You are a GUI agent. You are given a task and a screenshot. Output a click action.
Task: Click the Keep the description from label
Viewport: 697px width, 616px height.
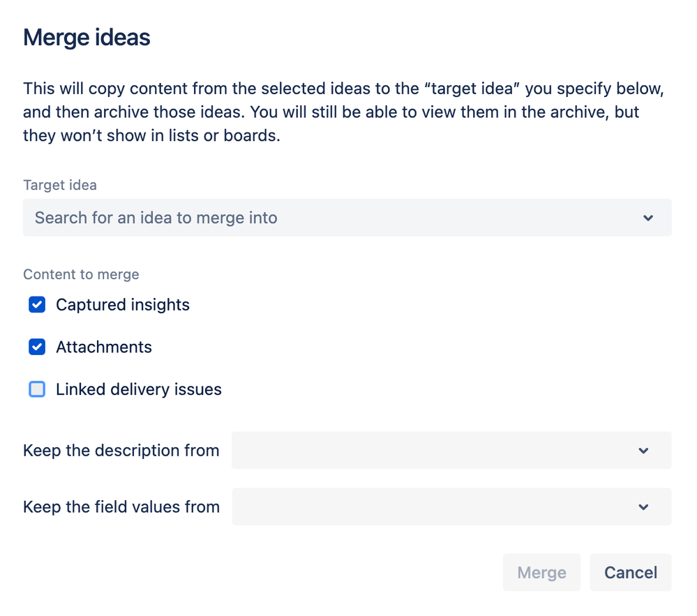121,451
